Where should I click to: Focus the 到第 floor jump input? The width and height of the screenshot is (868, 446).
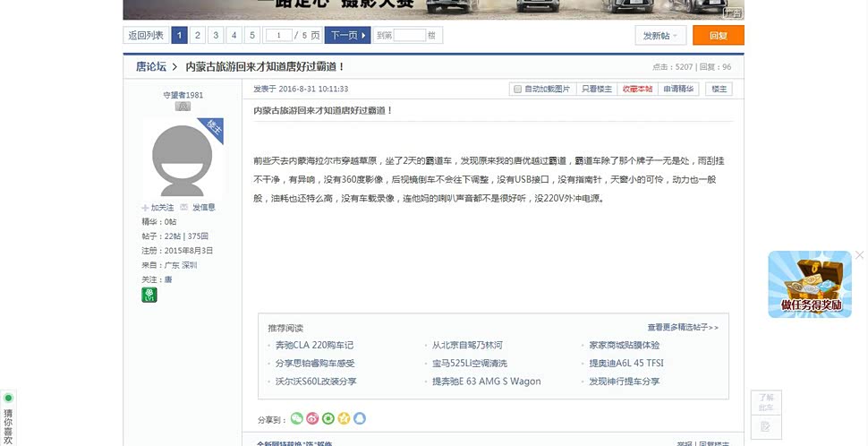coord(410,36)
